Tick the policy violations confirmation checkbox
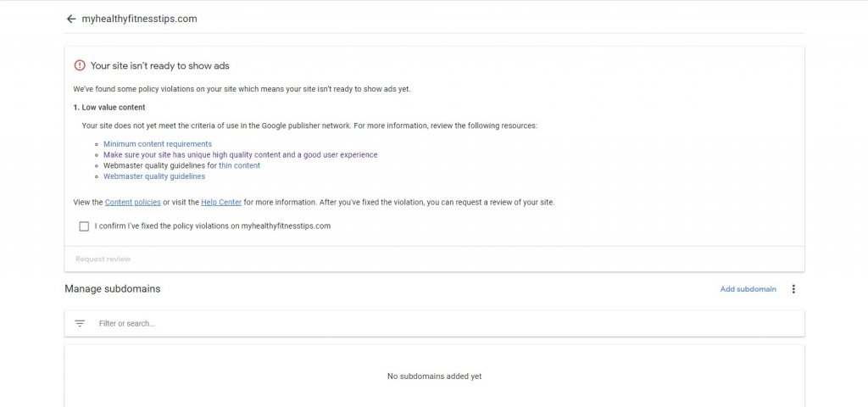This screenshot has width=868, height=407. (84, 226)
